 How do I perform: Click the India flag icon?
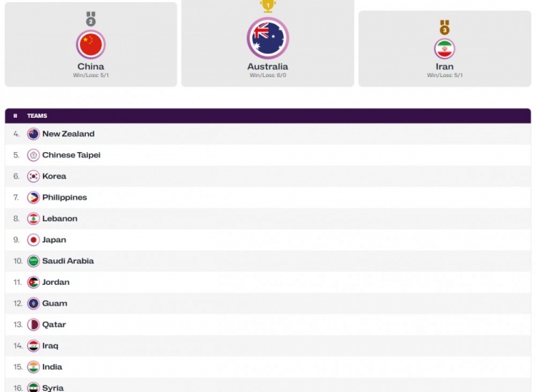point(34,367)
